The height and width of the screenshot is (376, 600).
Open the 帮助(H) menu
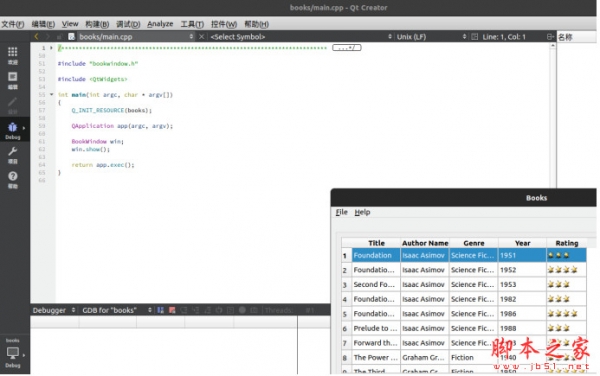pos(256,24)
